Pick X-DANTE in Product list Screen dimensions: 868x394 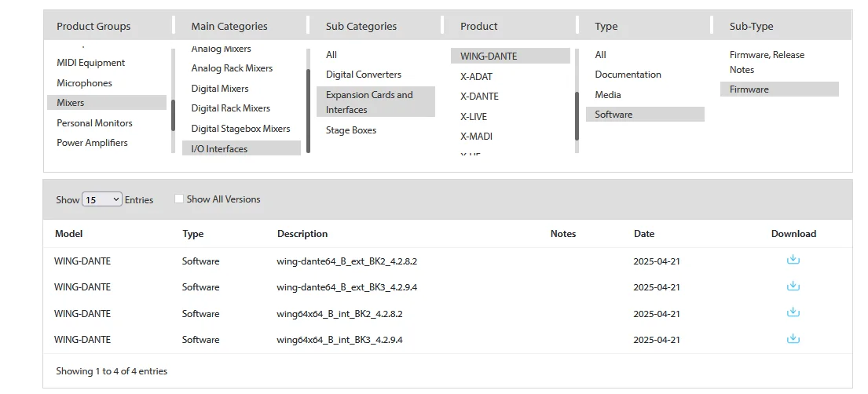coord(479,97)
